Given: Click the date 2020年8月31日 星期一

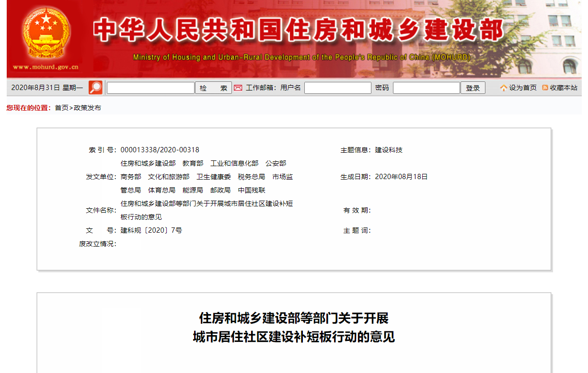Looking at the screenshot, I should [47, 88].
